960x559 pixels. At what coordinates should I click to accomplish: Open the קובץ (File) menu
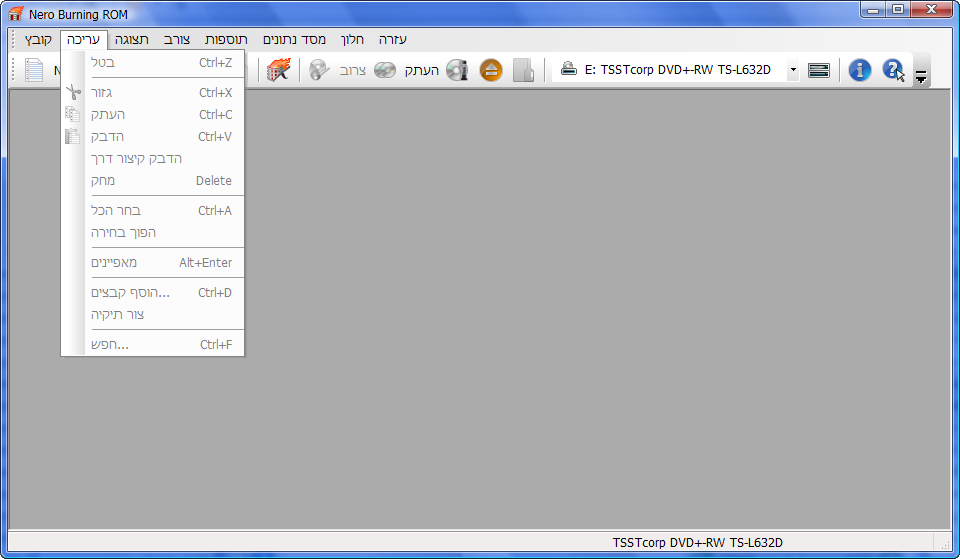tap(38, 39)
